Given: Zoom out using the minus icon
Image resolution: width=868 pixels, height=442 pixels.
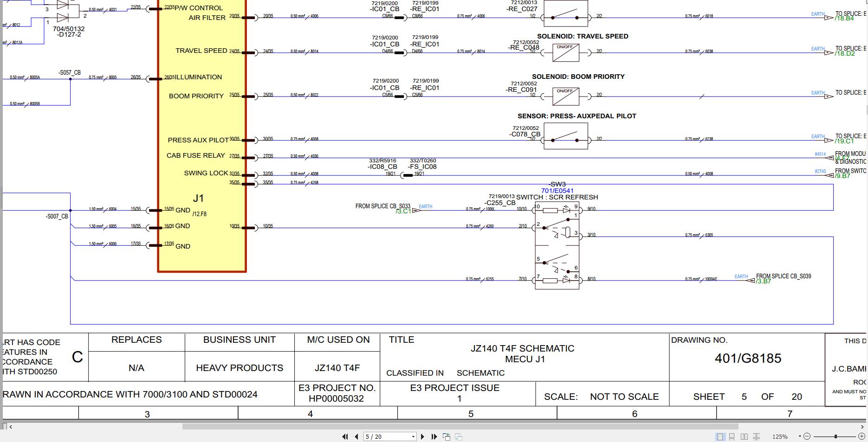Looking at the screenshot, I should point(807,436).
